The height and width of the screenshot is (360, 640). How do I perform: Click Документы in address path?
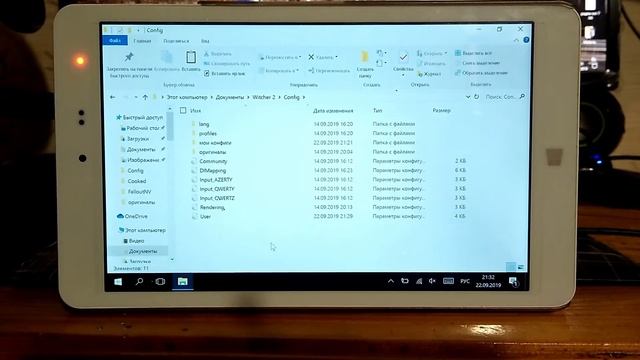coord(230,97)
